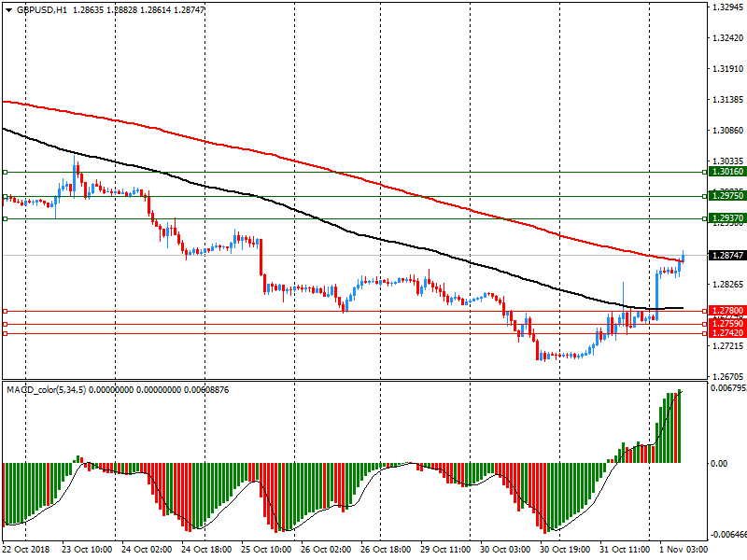
Task: Click the left handle of the 1.29370 line
Action: coord(6,218)
